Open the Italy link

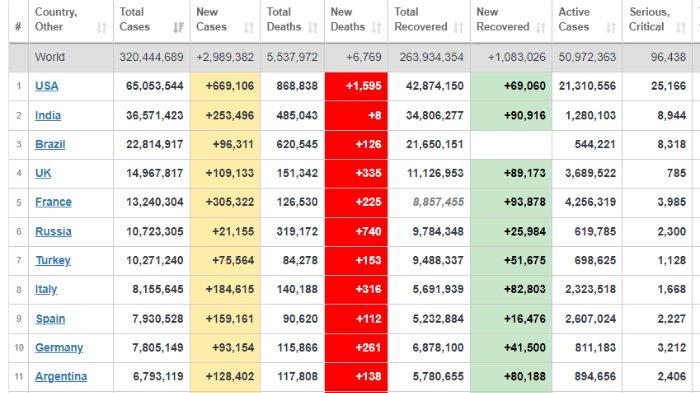tap(46, 289)
